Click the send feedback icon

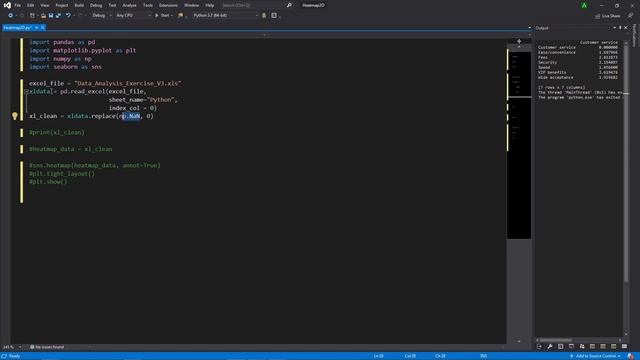click(631, 16)
